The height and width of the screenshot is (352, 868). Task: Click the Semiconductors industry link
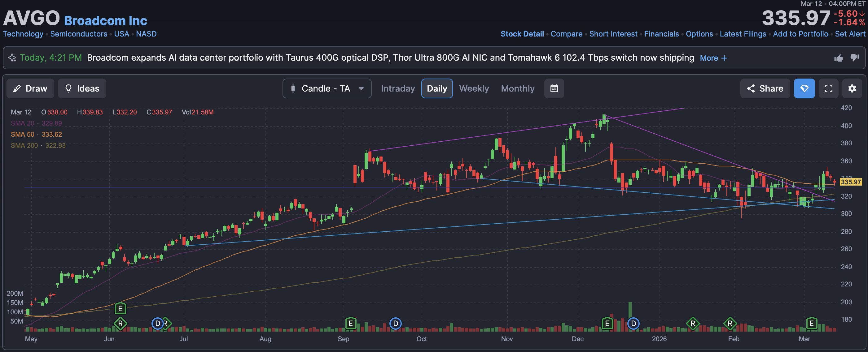(78, 34)
